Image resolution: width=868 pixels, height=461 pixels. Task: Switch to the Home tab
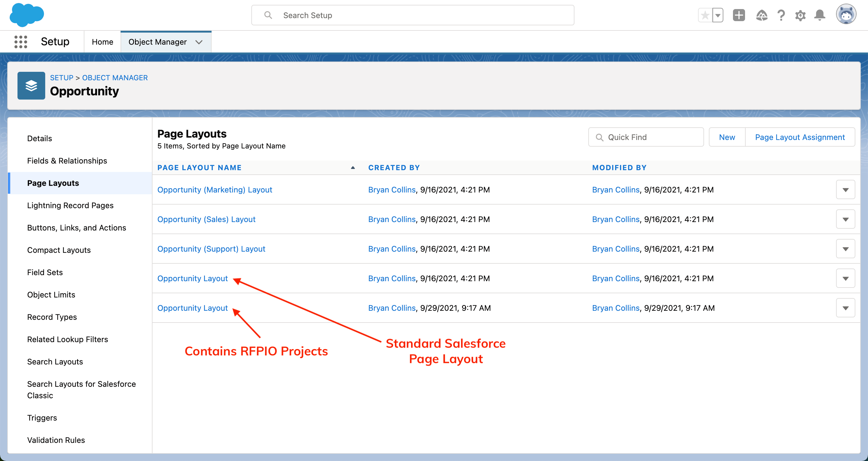[x=102, y=42]
